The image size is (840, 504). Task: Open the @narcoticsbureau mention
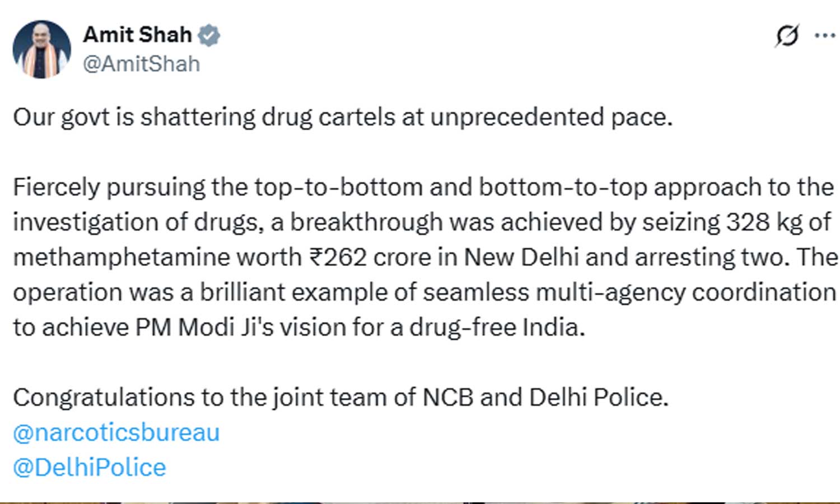pyautogui.click(x=116, y=433)
